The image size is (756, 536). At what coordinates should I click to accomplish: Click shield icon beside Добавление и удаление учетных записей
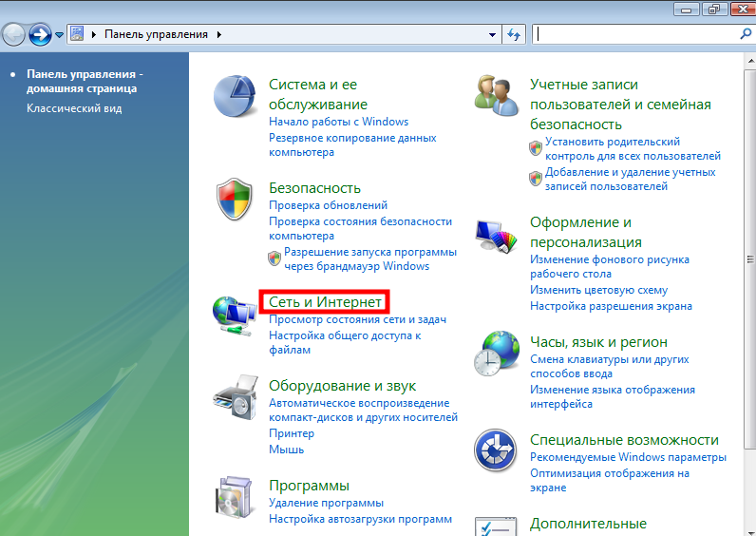coord(536,179)
